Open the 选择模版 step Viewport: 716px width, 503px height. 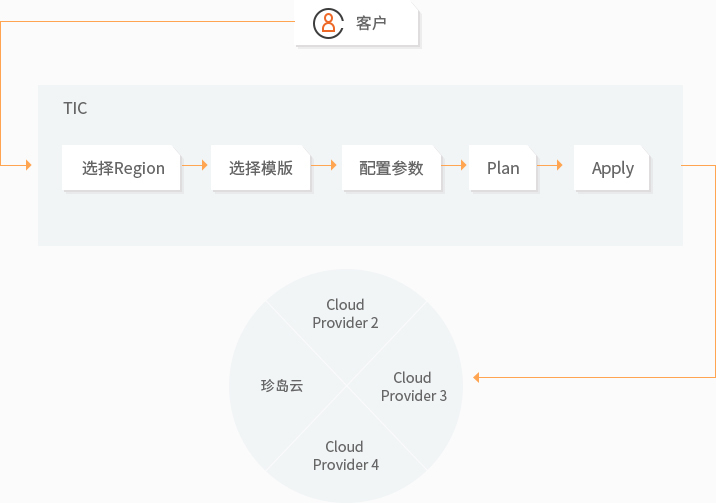(260, 168)
